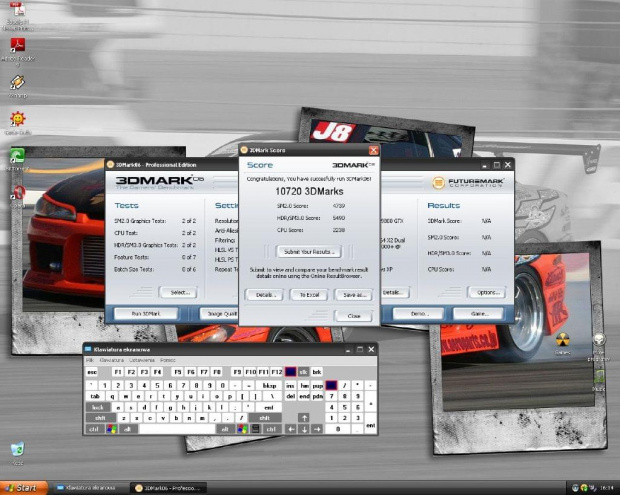Open the Adobe Reader desktop shortcut
620x495 pixels.
coord(17,45)
